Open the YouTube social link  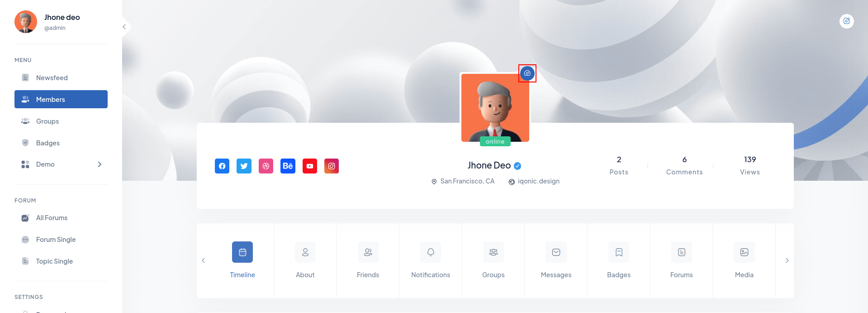coord(310,166)
